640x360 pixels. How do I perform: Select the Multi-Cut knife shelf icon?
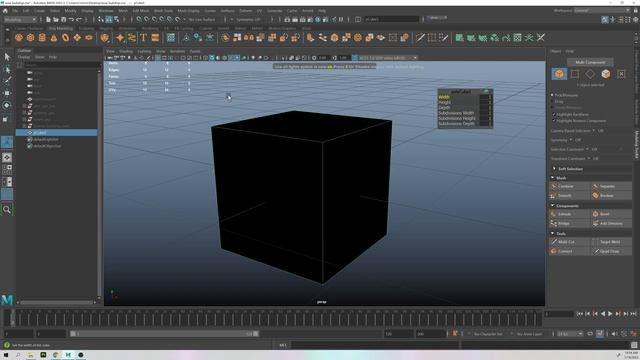[420, 38]
